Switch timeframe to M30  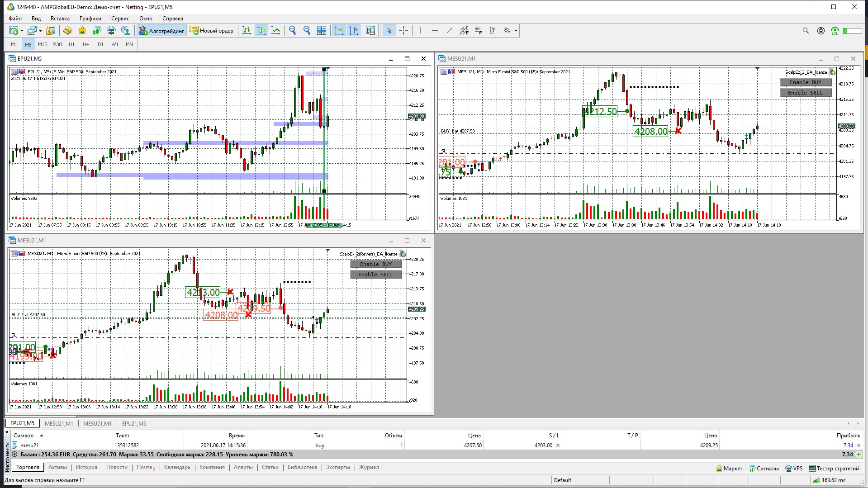coord(57,44)
